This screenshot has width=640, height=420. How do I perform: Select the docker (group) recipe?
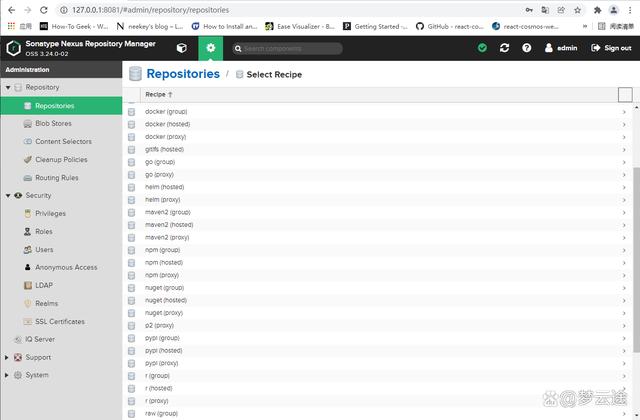[378, 111]
